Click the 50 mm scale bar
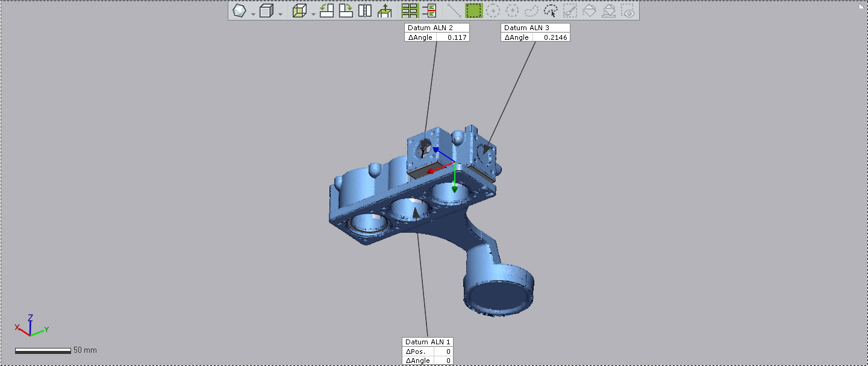Screen dimensions: 868x366 tap(43, 350)
